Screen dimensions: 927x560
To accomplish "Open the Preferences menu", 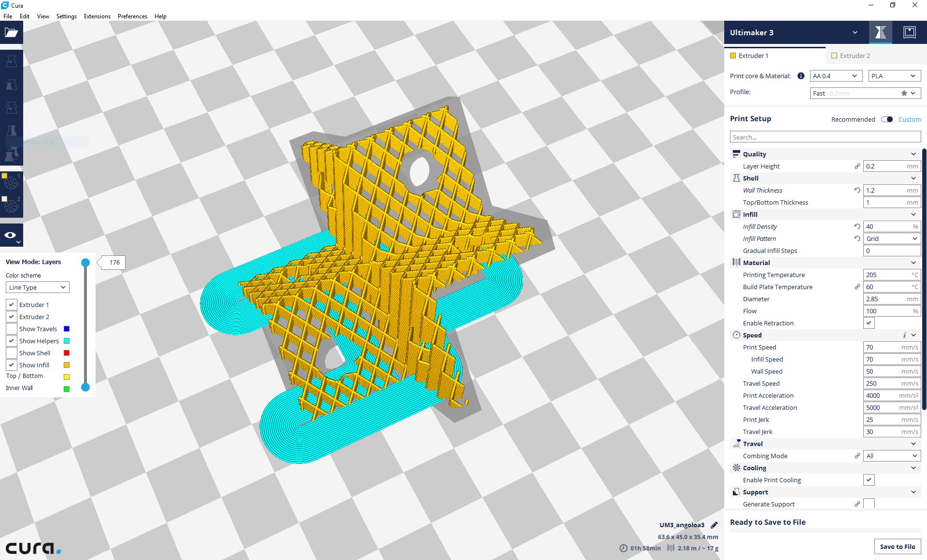I will point(132,16).
